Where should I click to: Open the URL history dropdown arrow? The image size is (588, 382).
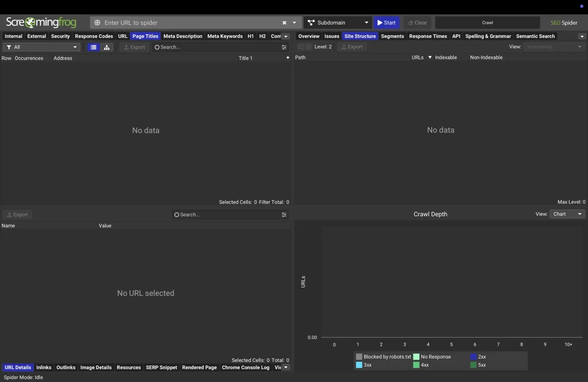(x=294, y=23)
